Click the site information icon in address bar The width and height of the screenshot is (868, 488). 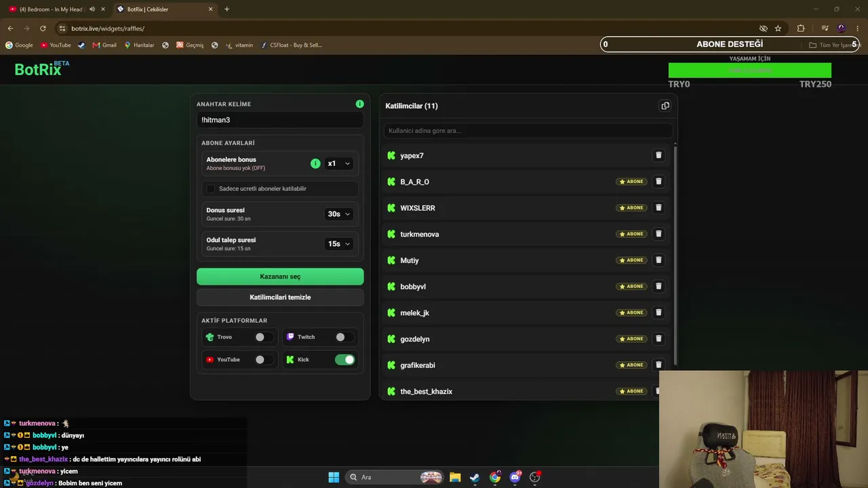pyautogui.click(x=62, y=28)
